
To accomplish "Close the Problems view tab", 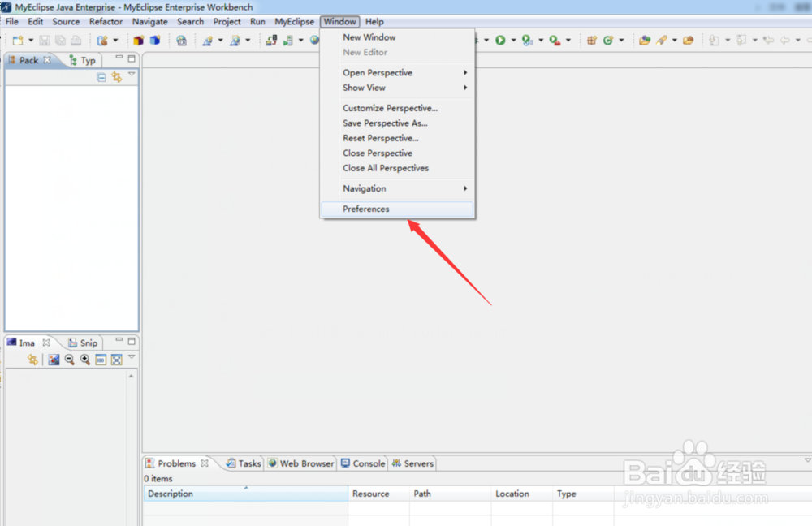I will click(x=205, y=463).
